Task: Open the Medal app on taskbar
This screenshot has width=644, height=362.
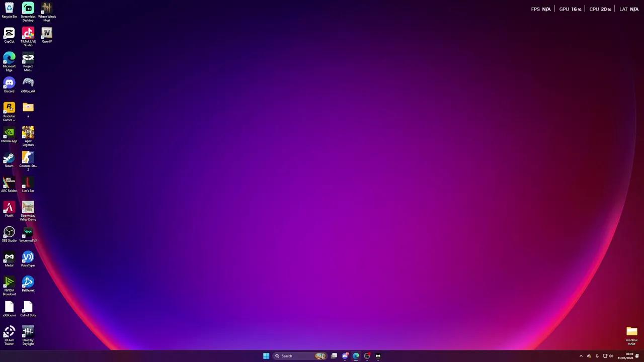Action: click(x=378, y=356)
